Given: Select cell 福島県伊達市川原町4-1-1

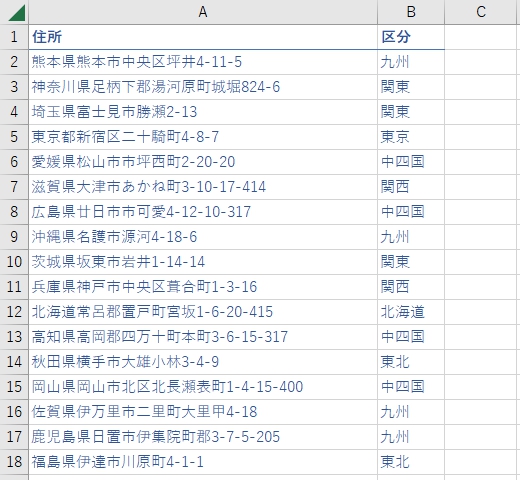Looking at the screenshot, I should click(x=203, y=462).
